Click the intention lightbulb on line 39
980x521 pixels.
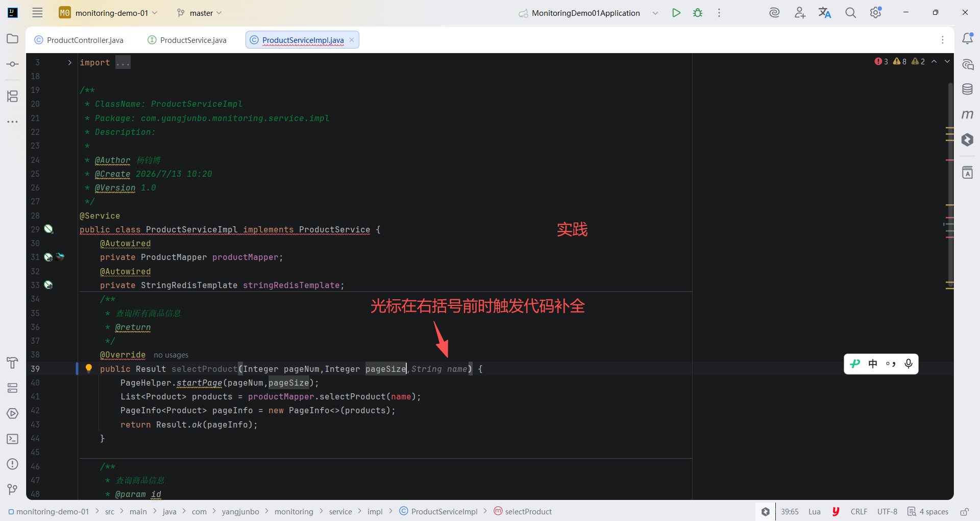89,368
